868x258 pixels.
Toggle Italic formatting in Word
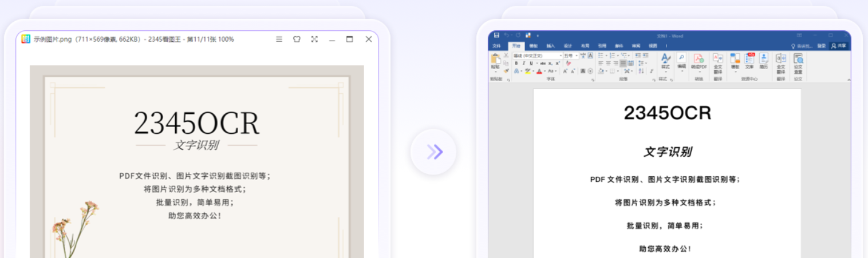pos(524,63)
